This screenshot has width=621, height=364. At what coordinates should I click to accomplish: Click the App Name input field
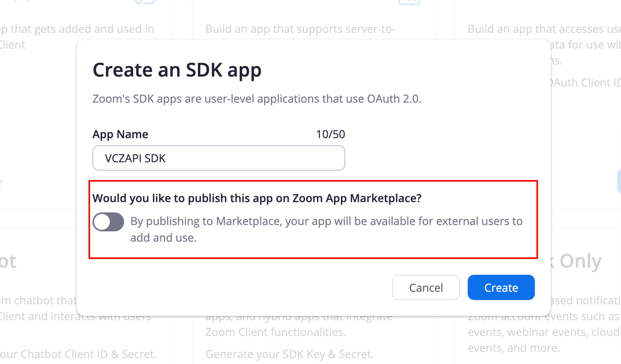(218, 158)
